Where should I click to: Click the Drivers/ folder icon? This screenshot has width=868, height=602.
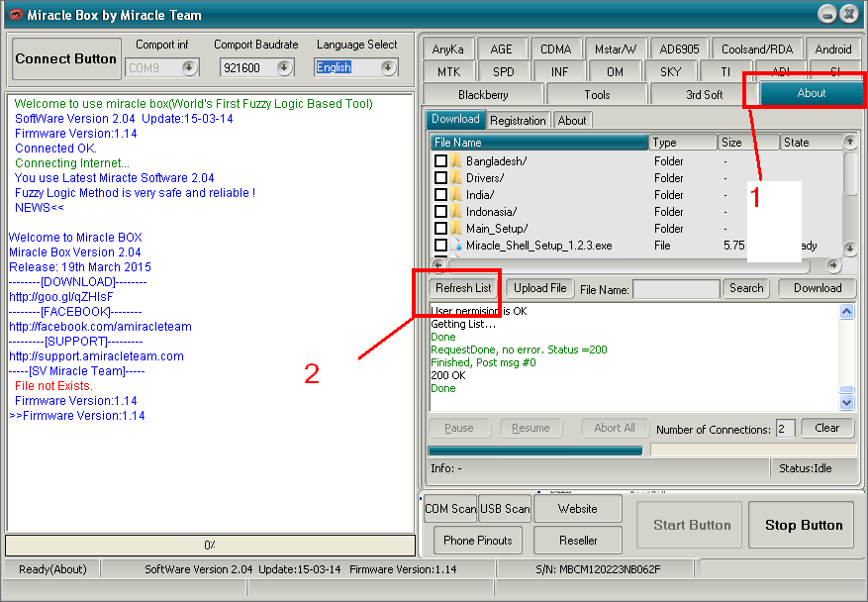click(x=456, y=178)
